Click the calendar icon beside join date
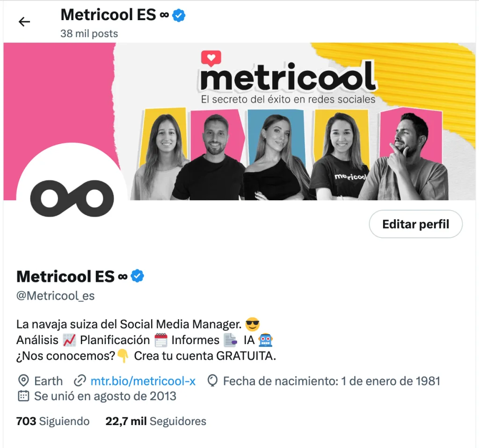The width and height of the screenshot is (479, 448). 23,396
